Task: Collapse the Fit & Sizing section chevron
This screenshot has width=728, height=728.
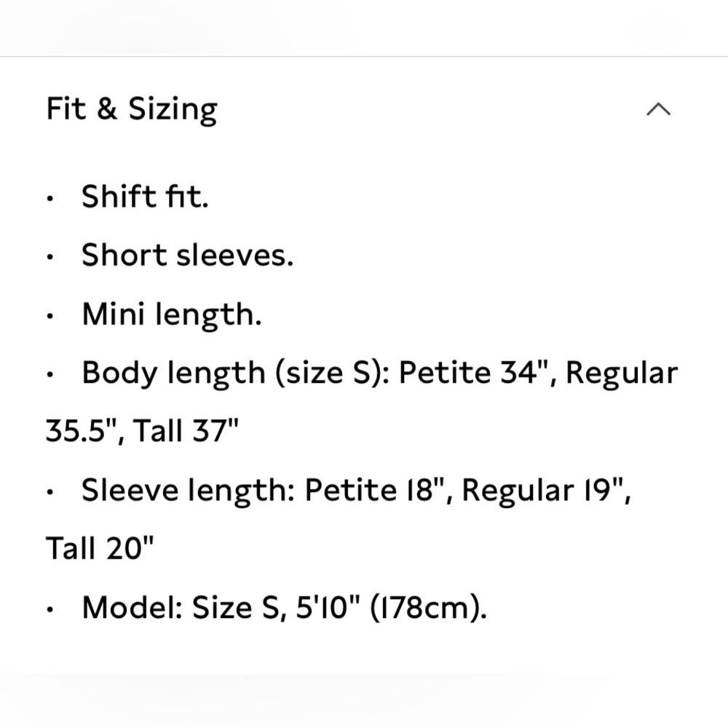Action: 658,110
